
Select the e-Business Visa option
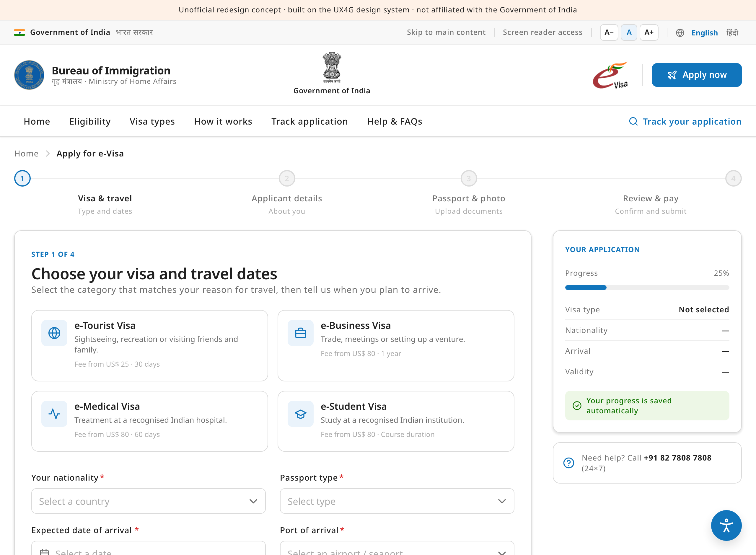[396, 345]
